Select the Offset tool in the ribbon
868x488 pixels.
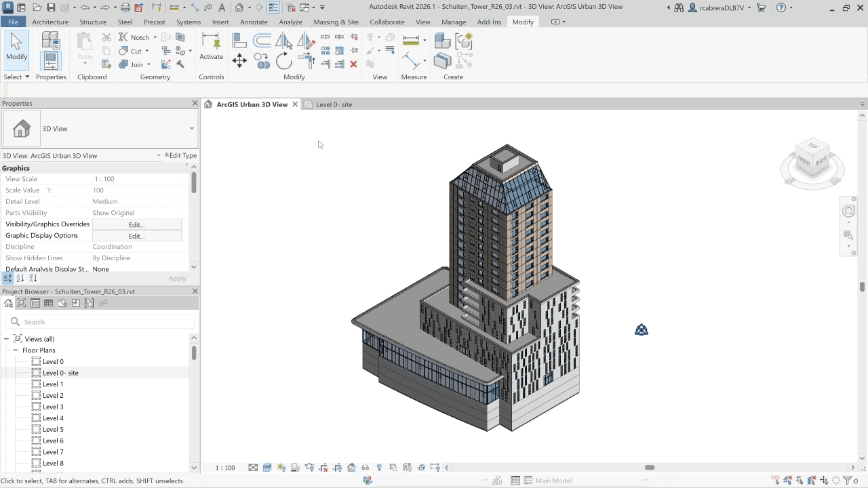[262, 41]
